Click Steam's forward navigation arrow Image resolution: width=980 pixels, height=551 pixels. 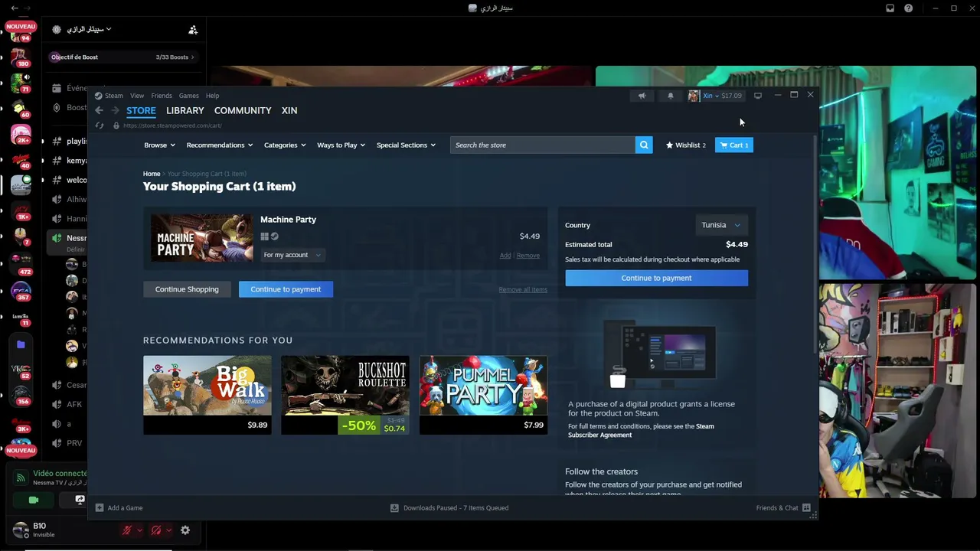coord(116,110)
